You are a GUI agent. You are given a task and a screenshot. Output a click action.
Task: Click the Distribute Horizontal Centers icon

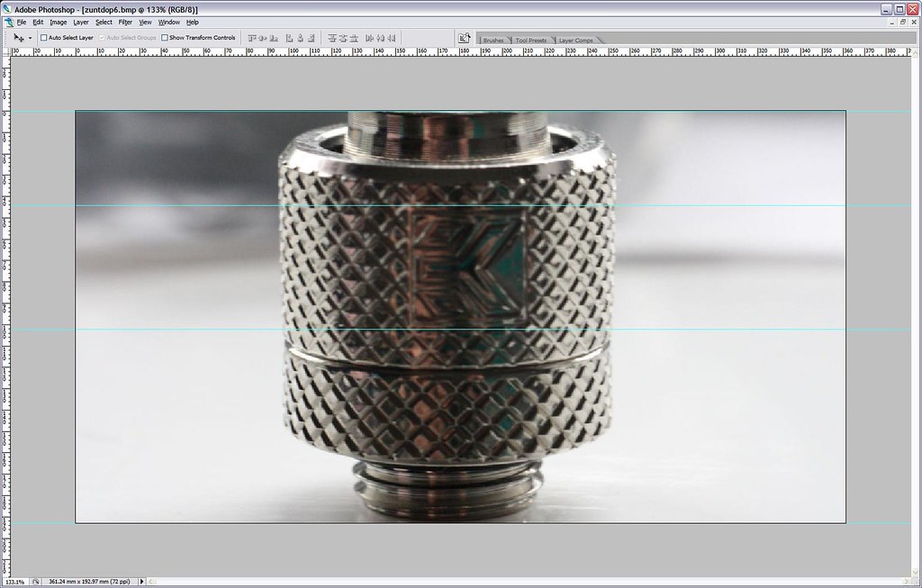pos(381,38)
